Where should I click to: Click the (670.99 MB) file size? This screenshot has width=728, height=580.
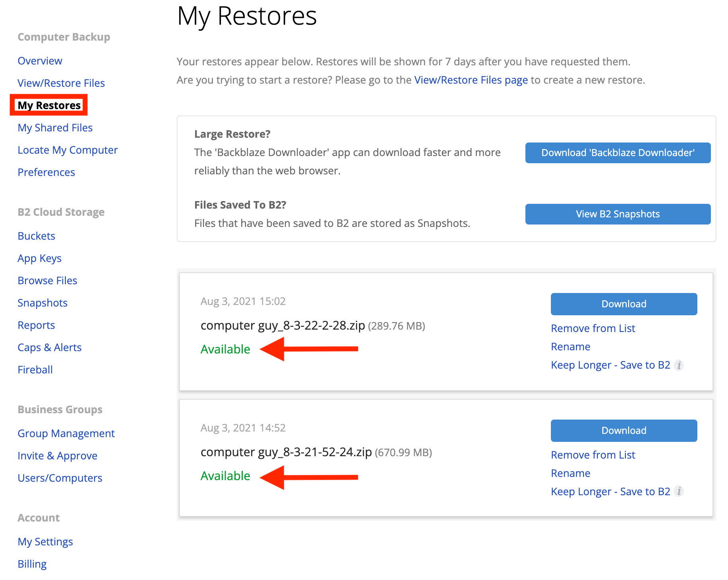403,453
